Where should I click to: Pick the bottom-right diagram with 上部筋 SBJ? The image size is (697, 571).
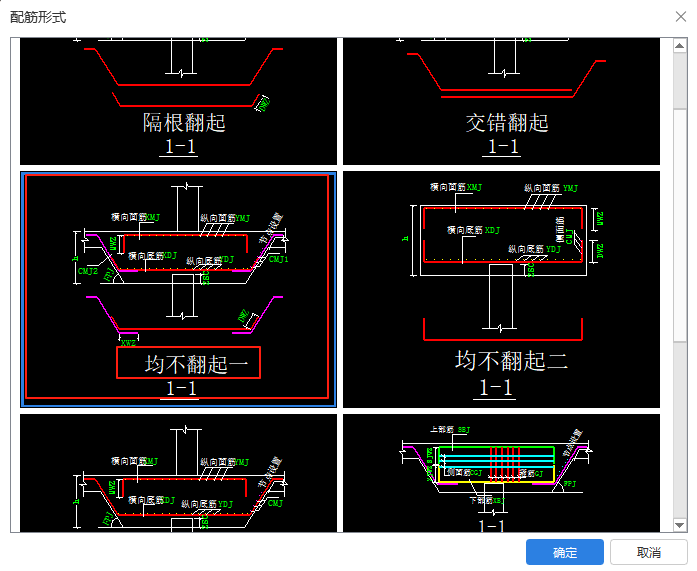coord(501,473)
